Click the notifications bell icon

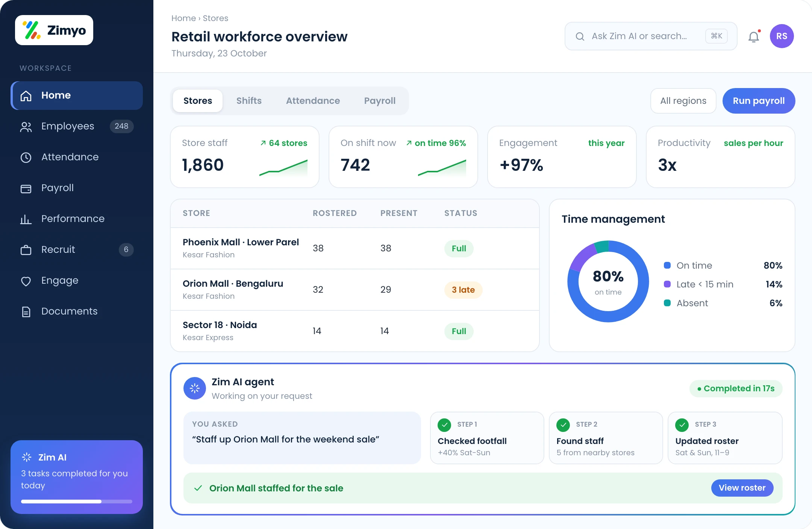(754, 36)
